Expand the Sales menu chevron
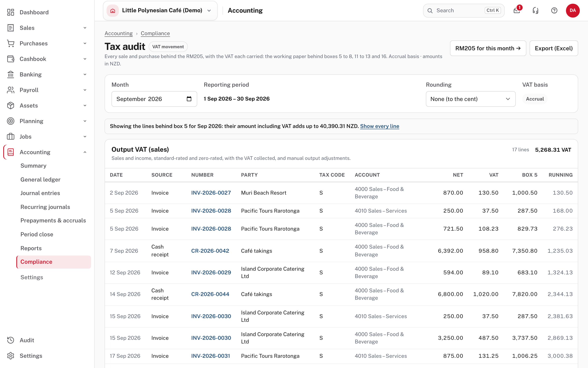This screenshot has width=588, height=368. (x=85, y=28)
